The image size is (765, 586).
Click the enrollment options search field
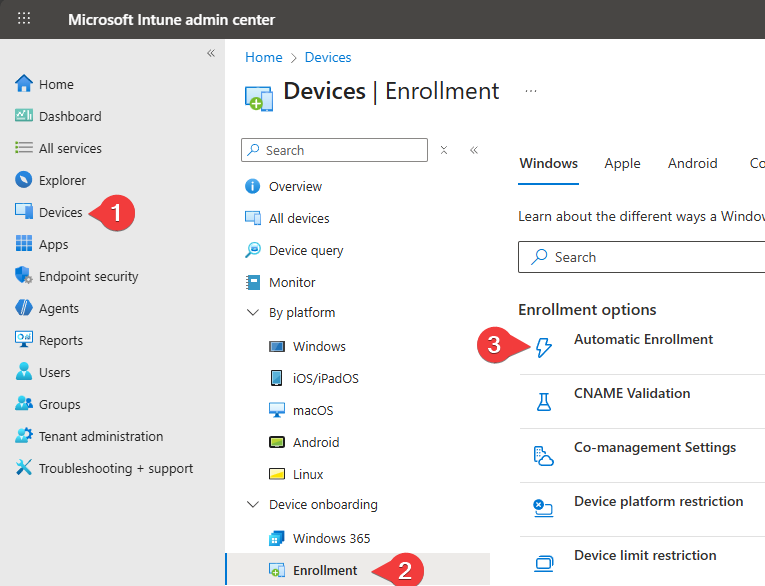[642, 257]
